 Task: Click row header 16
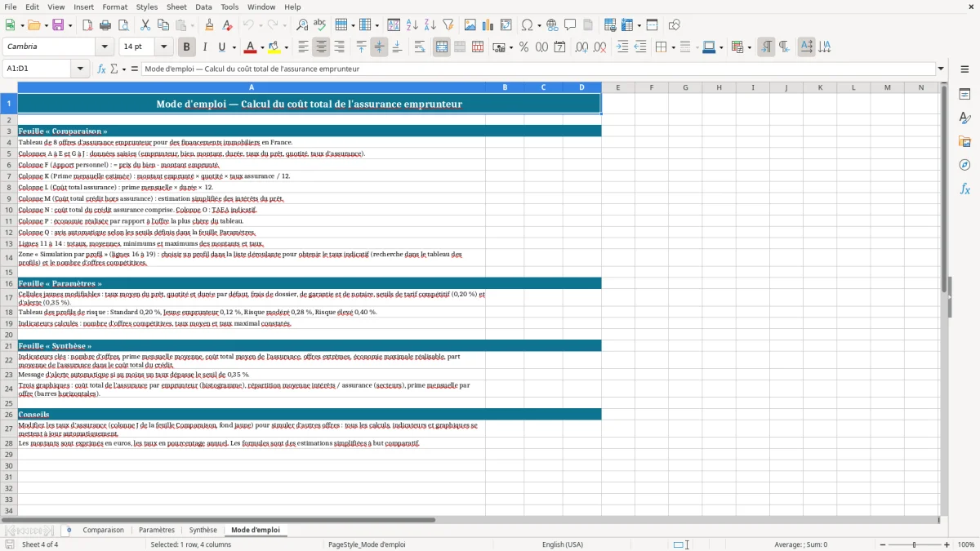[x=9, y=283]
